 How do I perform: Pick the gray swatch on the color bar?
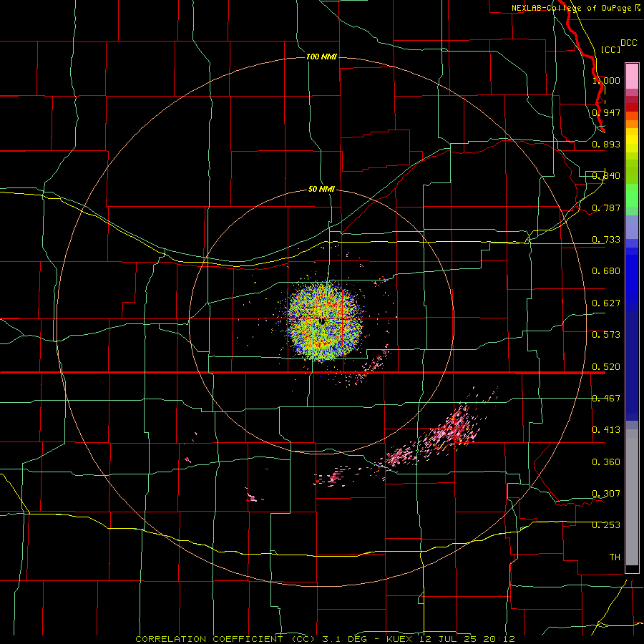point(632,497)
